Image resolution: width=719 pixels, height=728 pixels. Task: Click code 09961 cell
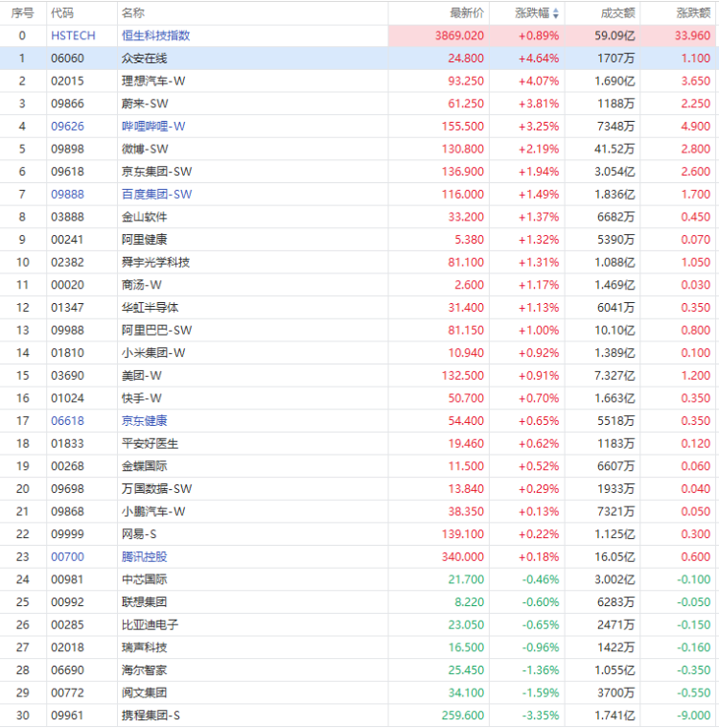[67, 716]
